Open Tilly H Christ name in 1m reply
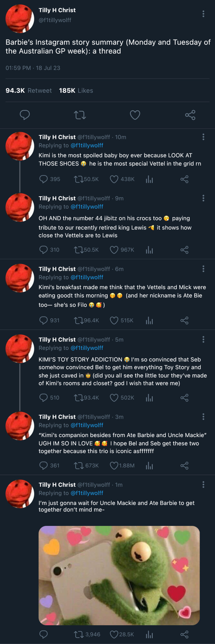The image size is (215, 644). [57, 485]
